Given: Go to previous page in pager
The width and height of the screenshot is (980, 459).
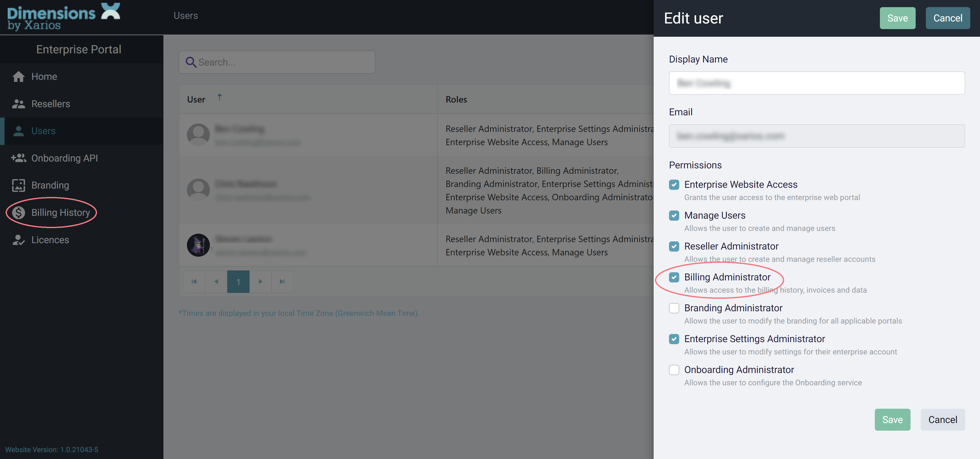Looking at the screenshot, I should pos(216,281).
